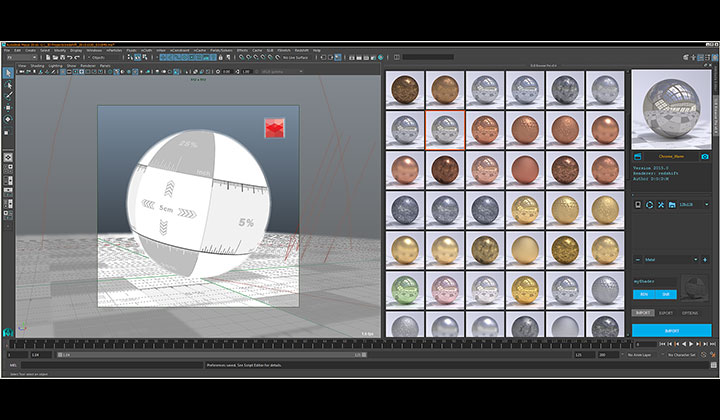Open the 128x128 thumbnail size dropdown
Viewport: 720px width, 420px height.
[x=694, y=205]
